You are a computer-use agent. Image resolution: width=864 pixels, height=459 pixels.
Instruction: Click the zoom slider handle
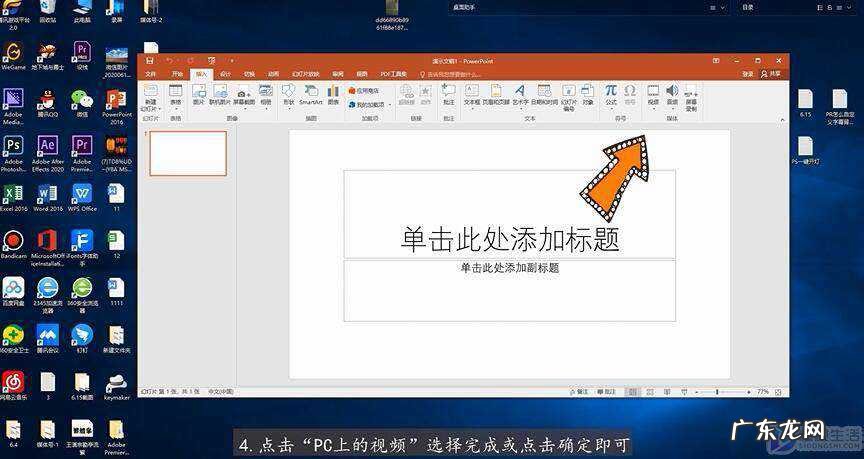pyautogui.click(x=717, y=392)
